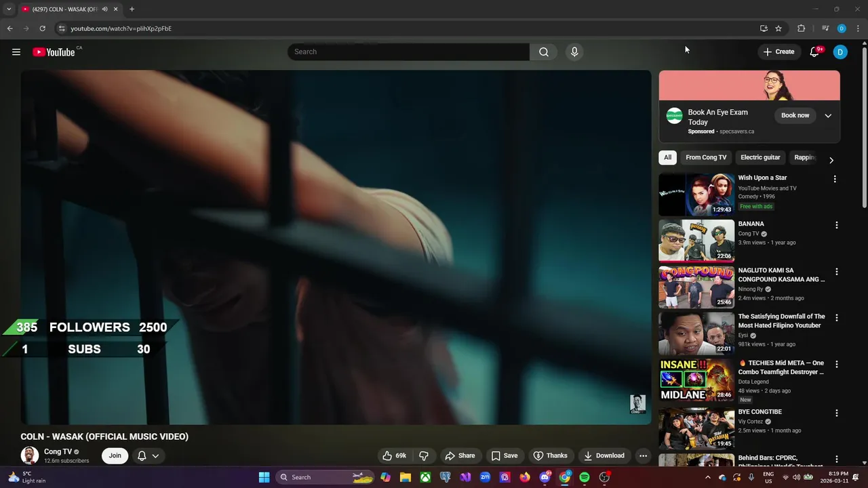Open the Chrome extensions puzzle icon
This screenshot has width=868, height=488.
click(801, 28)
